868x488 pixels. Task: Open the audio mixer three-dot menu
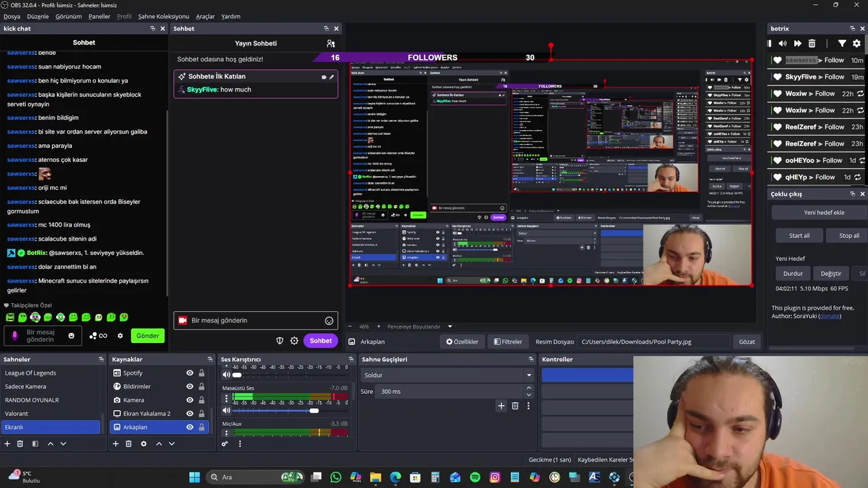click(239, 444)
